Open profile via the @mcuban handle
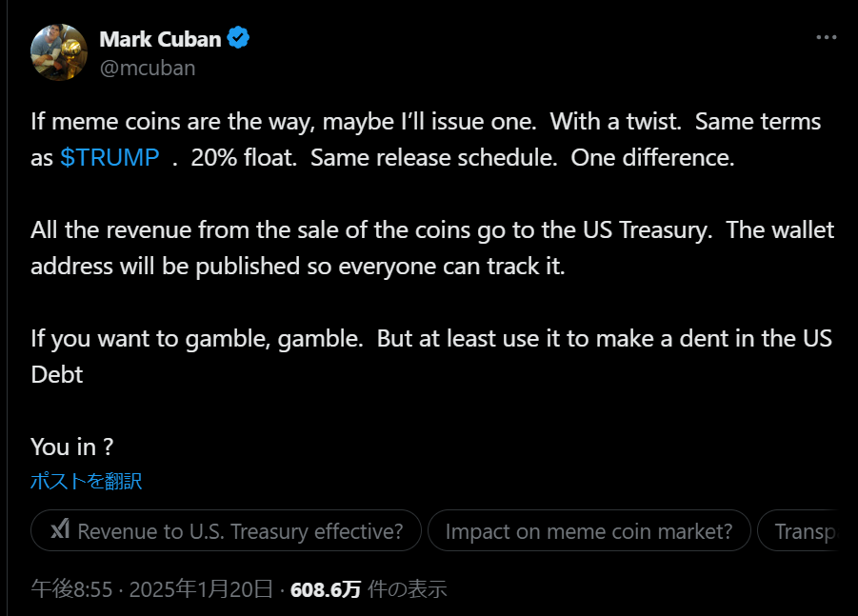 (149, 68)
